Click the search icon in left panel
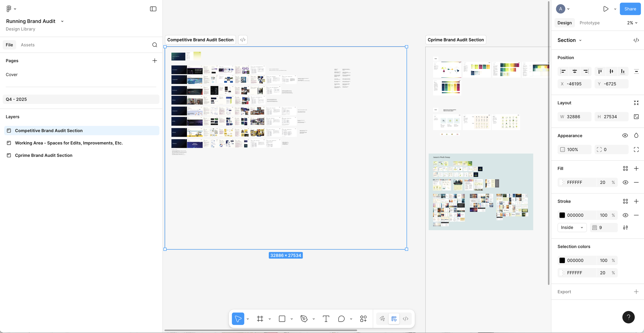This screenshot has width=644, height=333. pyautogui.click(x=155, y=45)
